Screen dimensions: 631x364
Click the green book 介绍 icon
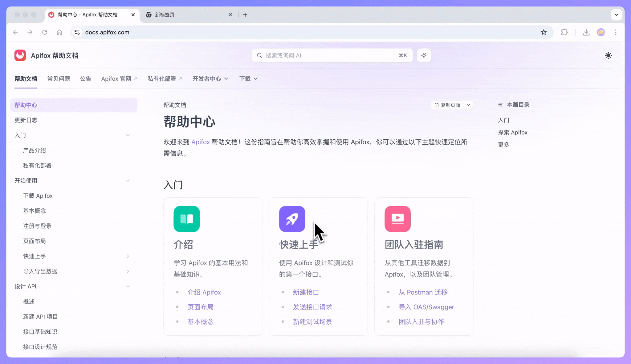pyautogui.click(x=187, y=219)
